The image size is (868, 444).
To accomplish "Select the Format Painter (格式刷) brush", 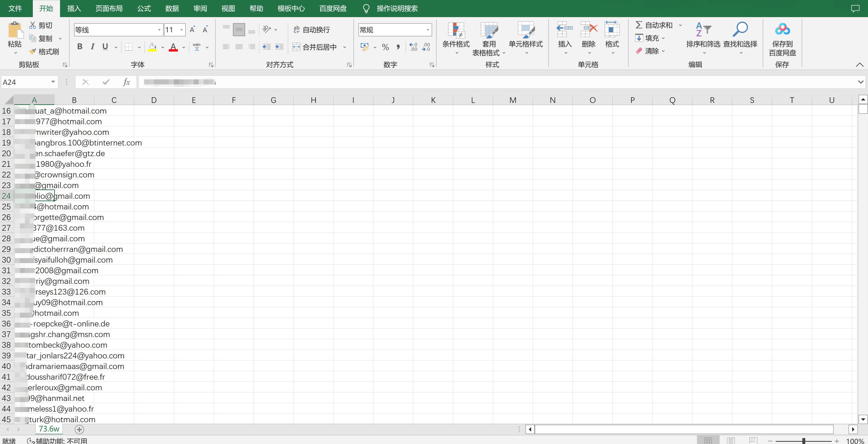I will coord(33,52).
